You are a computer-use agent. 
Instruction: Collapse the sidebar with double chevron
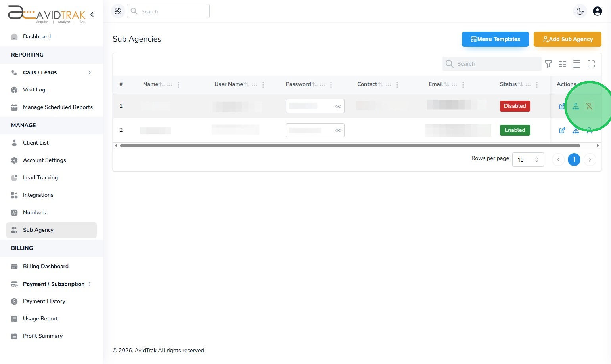[92, 15]
